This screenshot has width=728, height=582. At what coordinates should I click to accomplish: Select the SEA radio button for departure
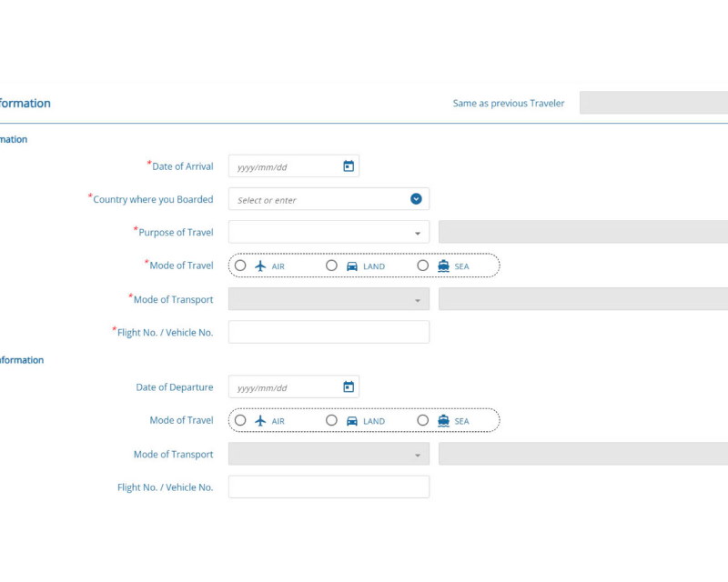[x=422, y=420]
